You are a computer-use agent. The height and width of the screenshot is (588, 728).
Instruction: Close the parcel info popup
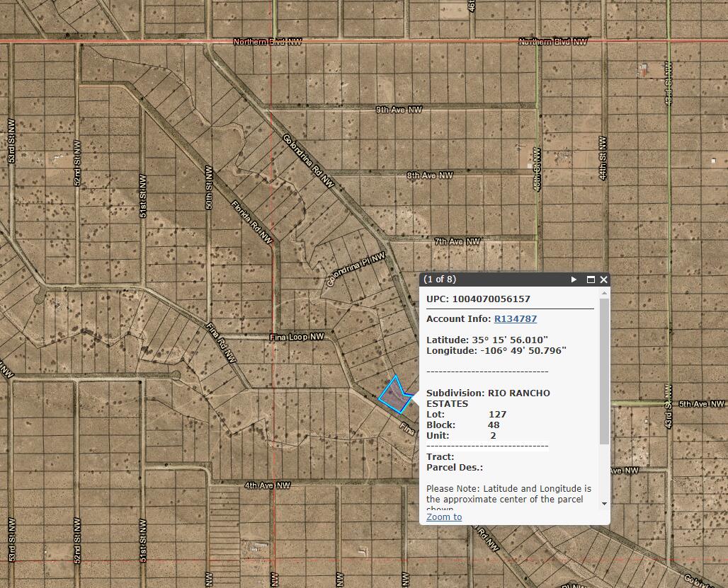click(603, 279)
